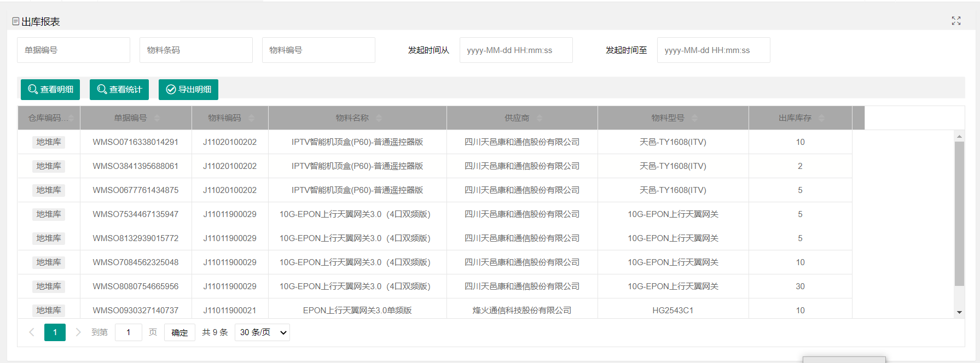Select order WMSO0677761434875
The height and width of the screenshot is (363, 980).
pyautogui.click(x=136, y=190)
